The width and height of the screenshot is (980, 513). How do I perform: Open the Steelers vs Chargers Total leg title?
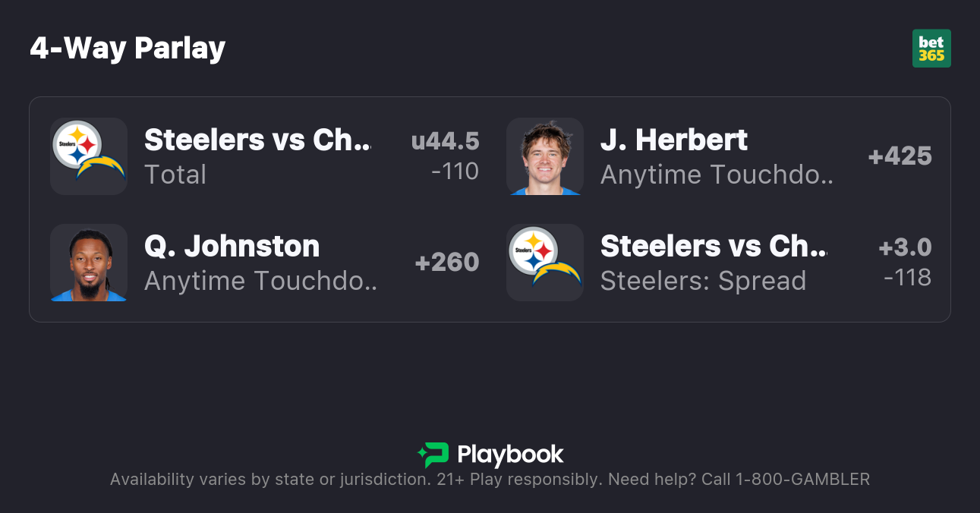click(258, 140)
